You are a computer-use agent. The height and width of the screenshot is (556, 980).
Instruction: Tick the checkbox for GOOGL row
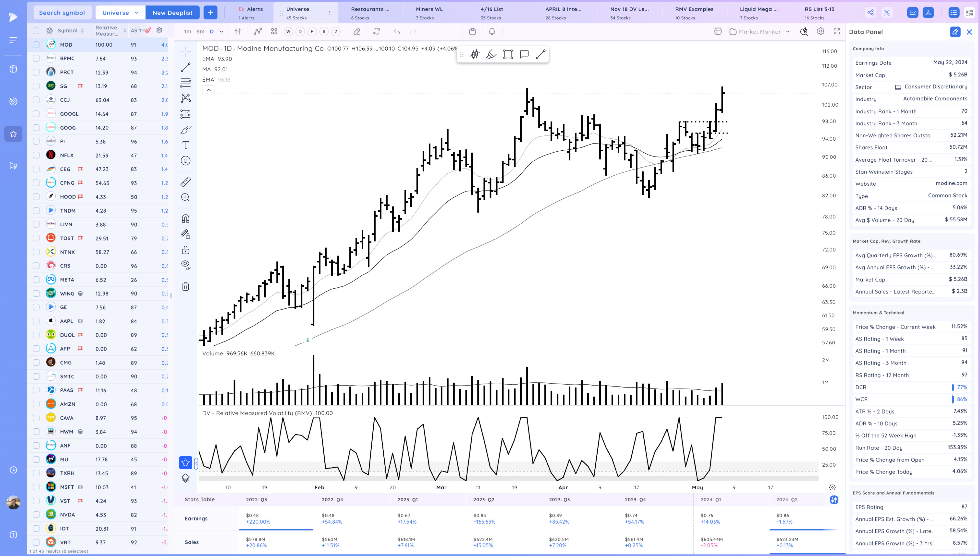click(x=36, y=114)
